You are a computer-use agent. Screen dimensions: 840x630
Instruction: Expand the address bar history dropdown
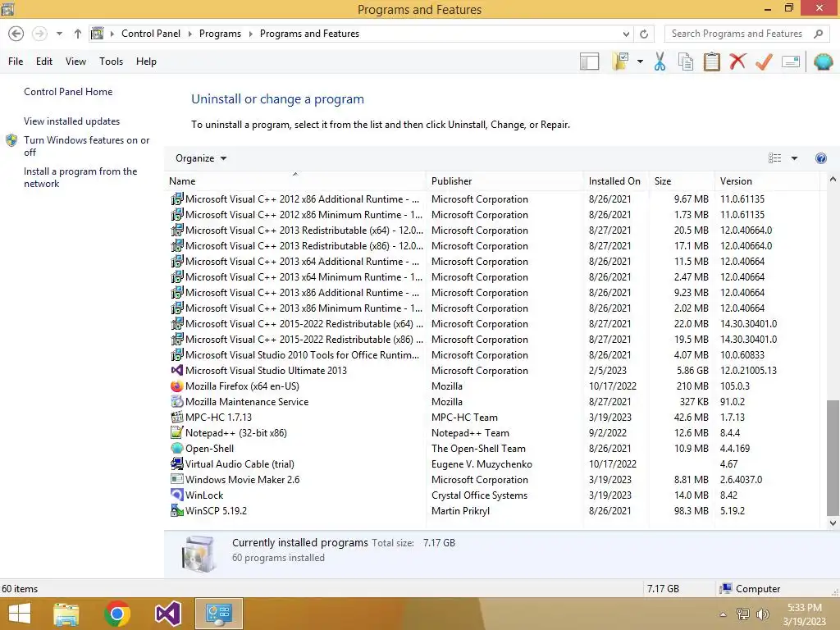click(626, 34)
